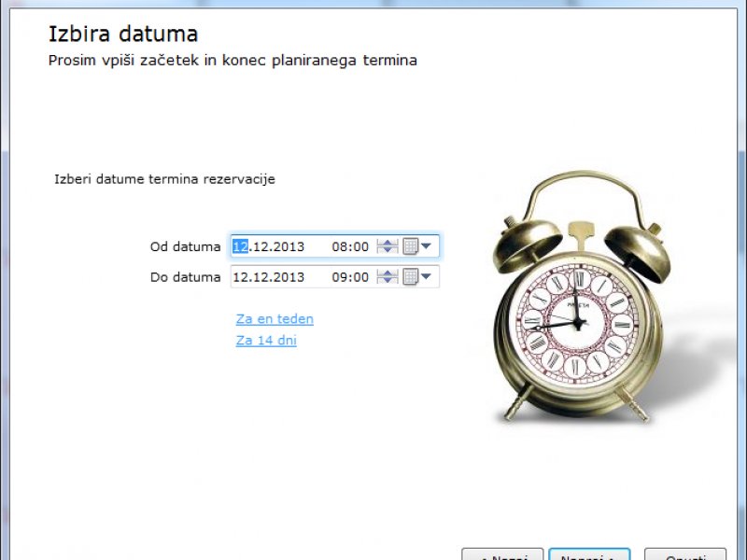747x560 pixels.
Task: Expand the Od datuma dropdown arrow
Action: [426, 247]
